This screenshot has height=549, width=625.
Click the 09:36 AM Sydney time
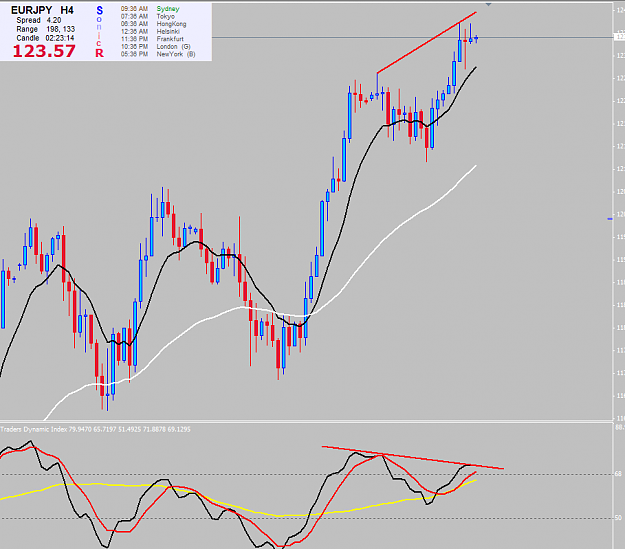pyautogui.click(x=134, y=9)
